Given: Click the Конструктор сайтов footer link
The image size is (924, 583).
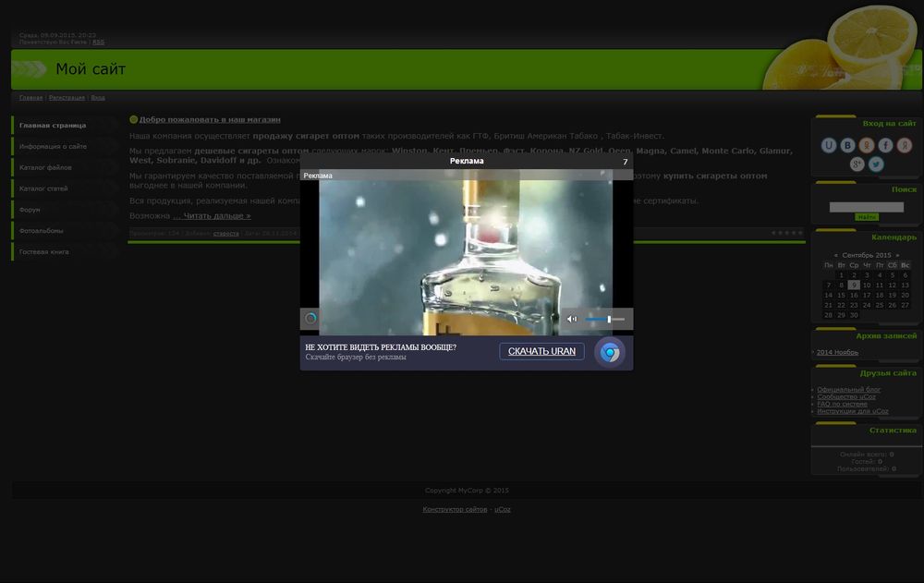Looking at the screenshot, I should (x=455, y=509).
